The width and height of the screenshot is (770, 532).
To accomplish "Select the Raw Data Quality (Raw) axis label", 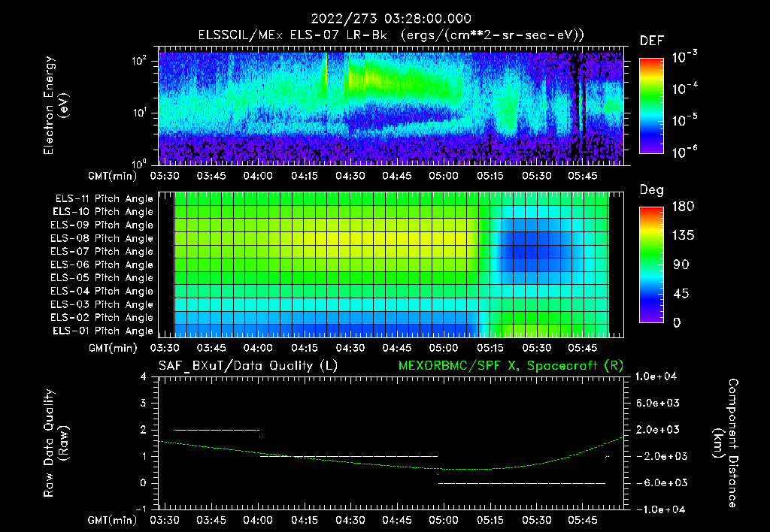I will point(56,443).
